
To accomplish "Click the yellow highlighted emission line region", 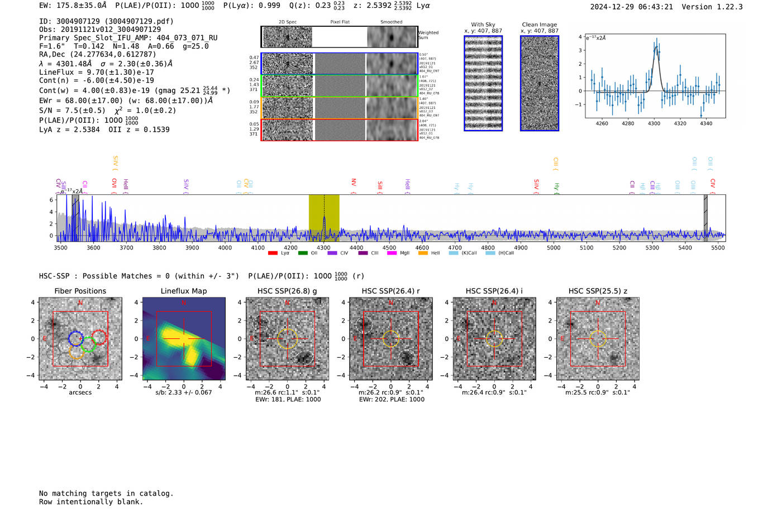I will point(324,218).
